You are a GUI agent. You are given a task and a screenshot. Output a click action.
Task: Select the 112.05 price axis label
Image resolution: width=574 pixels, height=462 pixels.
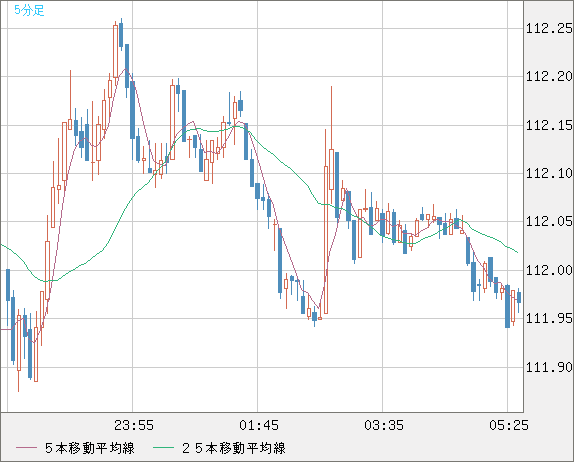click(549, 221)
